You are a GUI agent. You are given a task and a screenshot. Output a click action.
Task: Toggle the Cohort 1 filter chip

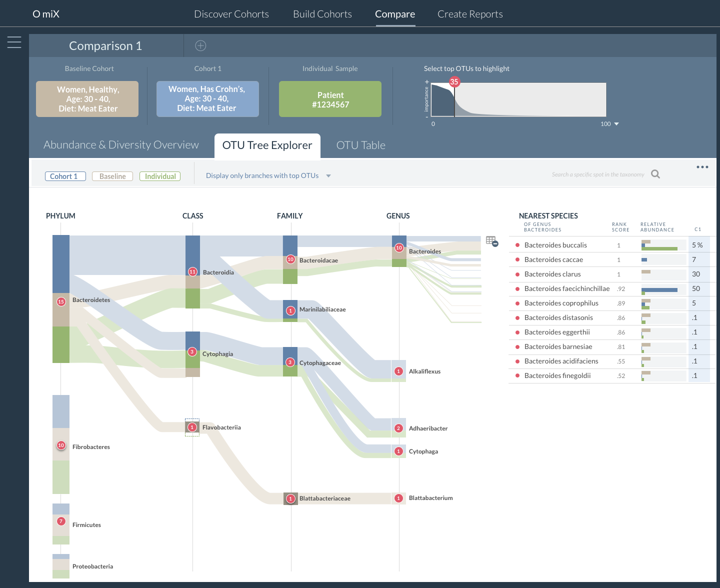(65, 176)
